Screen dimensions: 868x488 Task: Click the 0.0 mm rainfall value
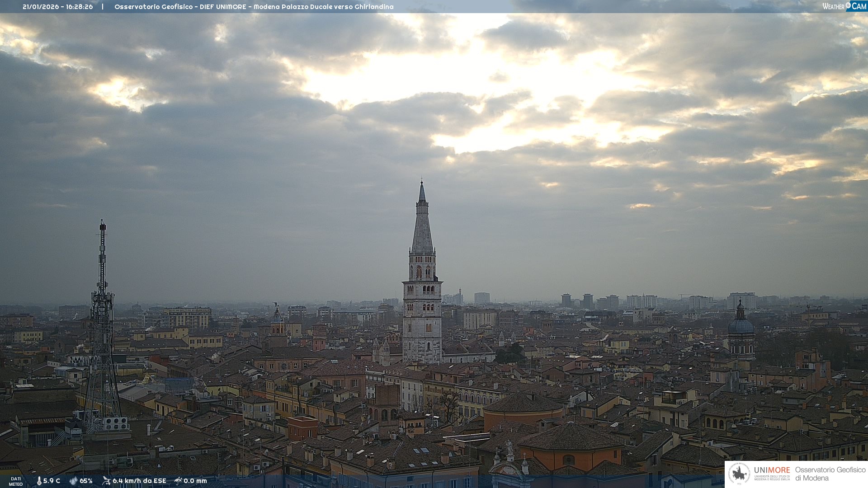[195, 481]
